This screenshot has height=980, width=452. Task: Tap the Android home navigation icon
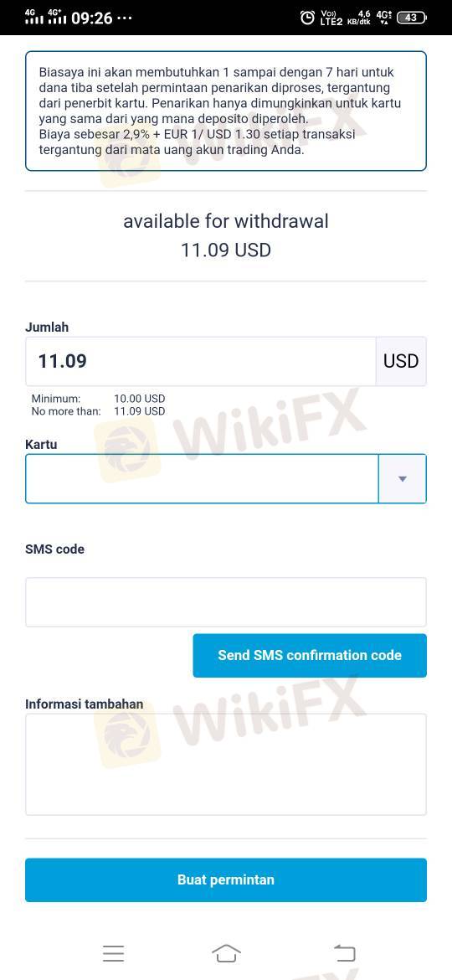point(226,953)
